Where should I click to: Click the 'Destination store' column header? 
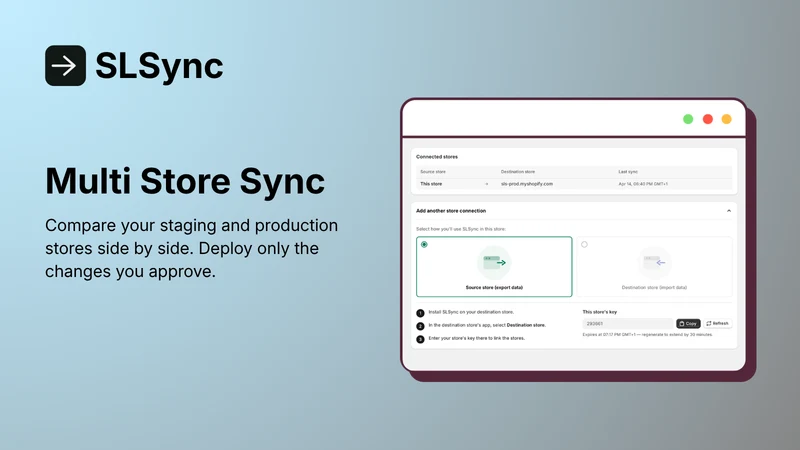point(517,172)
